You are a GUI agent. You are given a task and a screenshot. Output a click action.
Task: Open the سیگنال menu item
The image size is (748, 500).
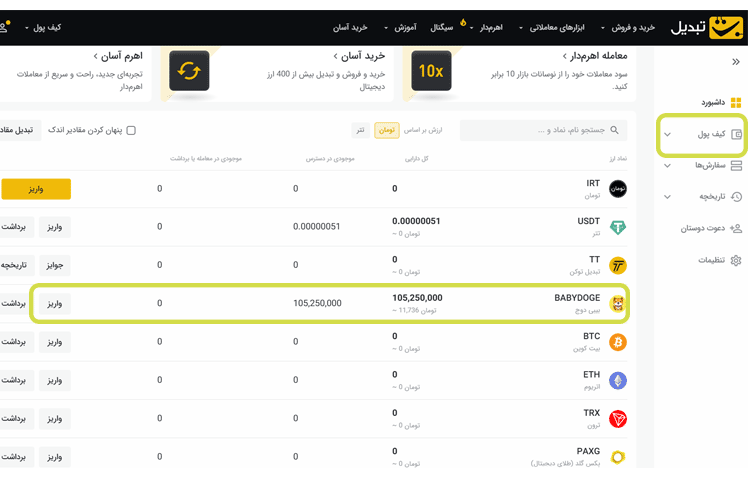point(445,28)
